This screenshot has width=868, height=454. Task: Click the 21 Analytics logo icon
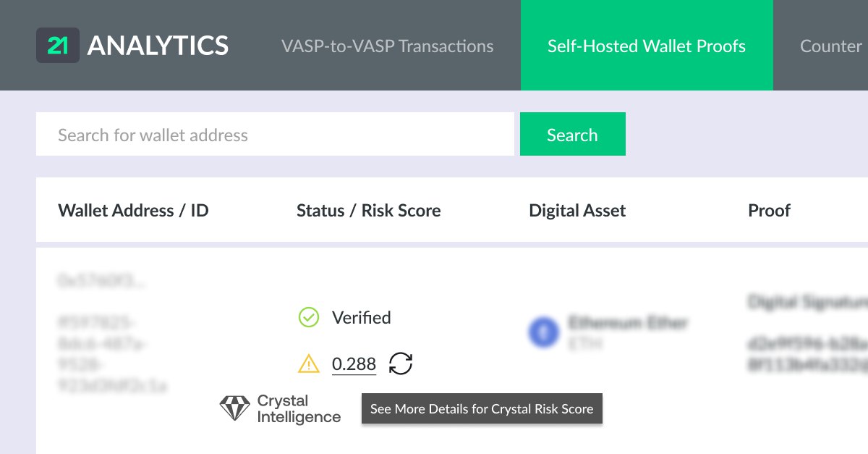[x=58, y=45]
